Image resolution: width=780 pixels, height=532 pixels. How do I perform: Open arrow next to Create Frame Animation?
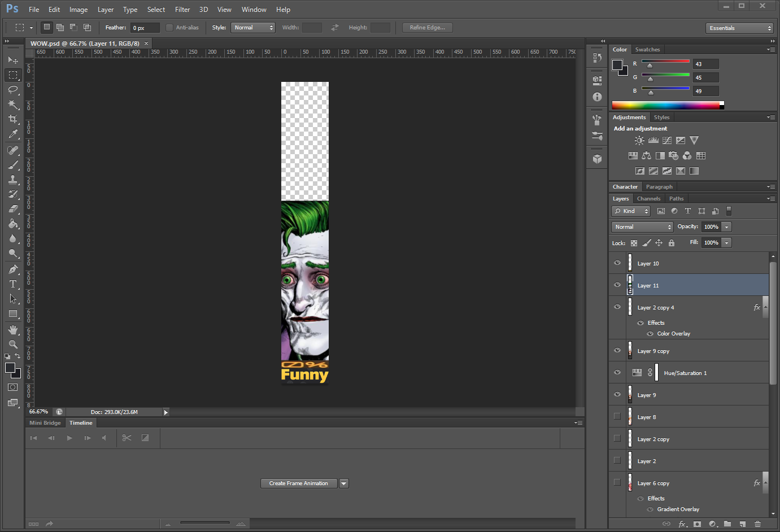[x=344, y=483]
